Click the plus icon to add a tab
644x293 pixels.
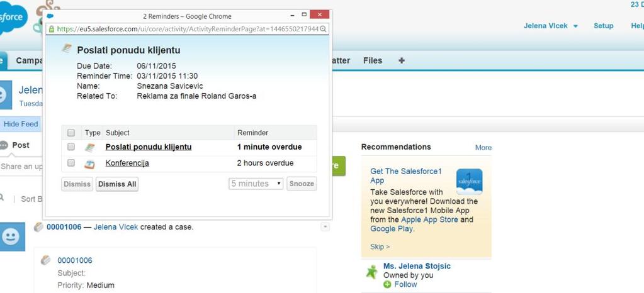coord(402,60)
